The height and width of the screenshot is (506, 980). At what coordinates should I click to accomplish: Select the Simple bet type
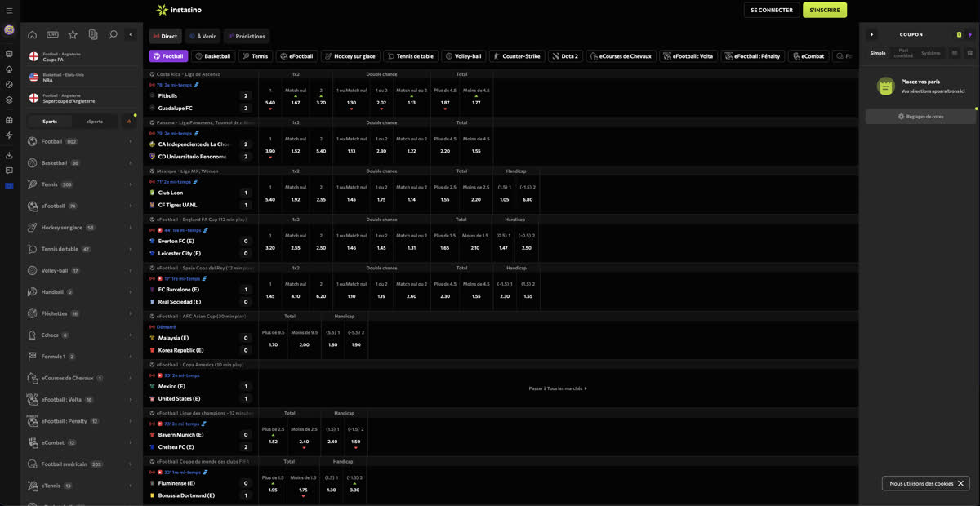coord(877,53)
